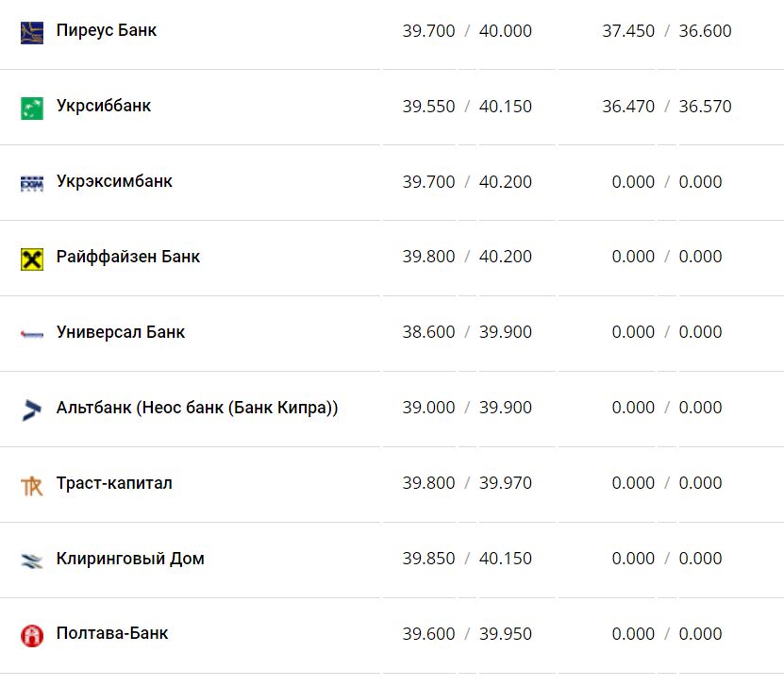Viewport: 784px width, 686px height.
Task: Select the Траст-капитал name link
Action: 114,483
